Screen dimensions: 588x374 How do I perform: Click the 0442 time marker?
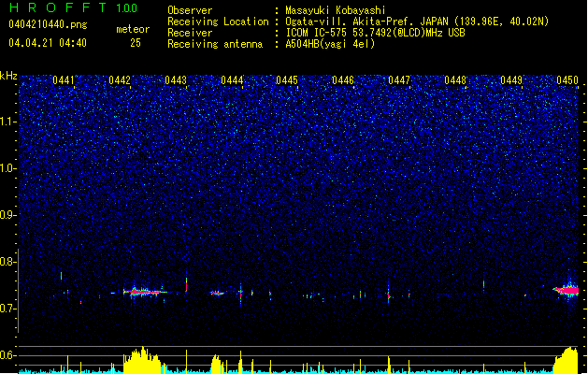pyautogui.click(x=120, y=80)
